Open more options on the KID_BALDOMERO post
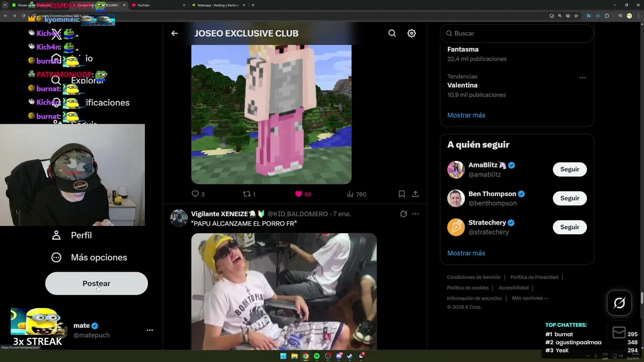 pyautogui.click(x=415, y=214)
